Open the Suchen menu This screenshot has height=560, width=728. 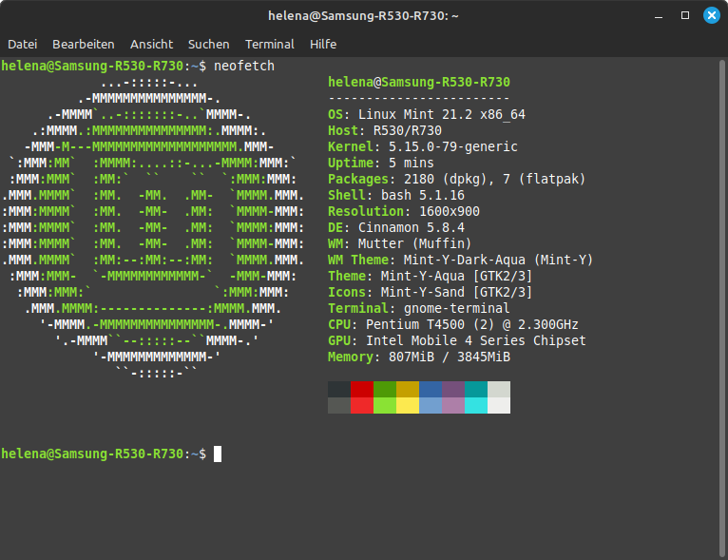(208, 44)
